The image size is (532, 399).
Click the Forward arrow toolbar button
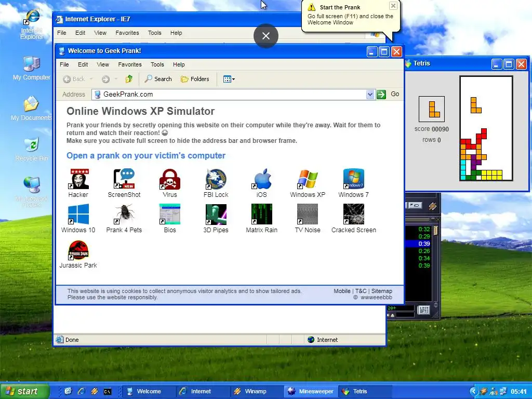(105, 79)
